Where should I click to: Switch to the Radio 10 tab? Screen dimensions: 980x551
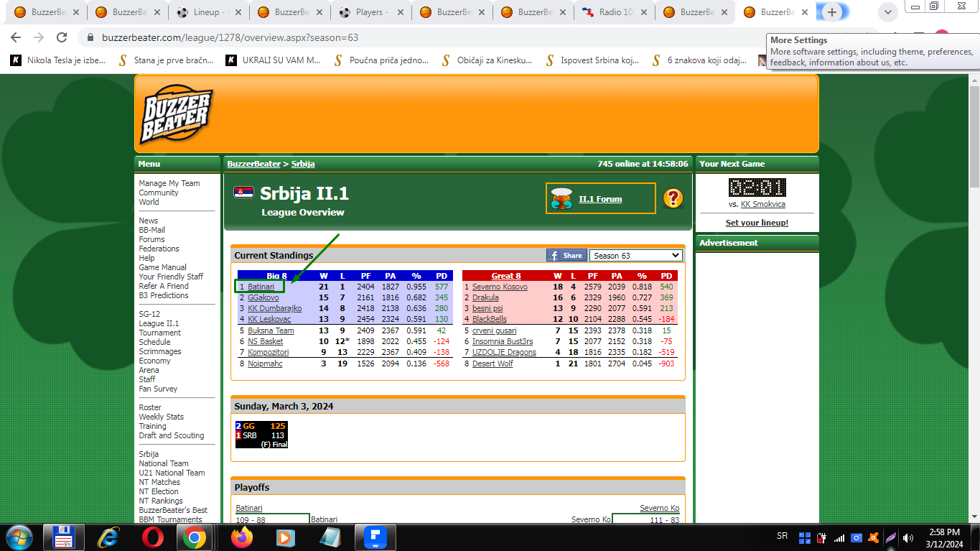pyautogui.click(x=615, y=12)
